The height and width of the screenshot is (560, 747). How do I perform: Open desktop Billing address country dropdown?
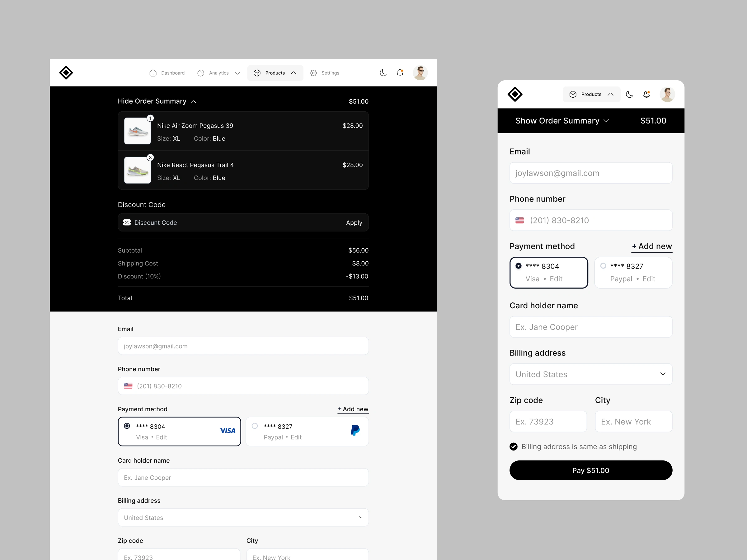coord(243,517)
